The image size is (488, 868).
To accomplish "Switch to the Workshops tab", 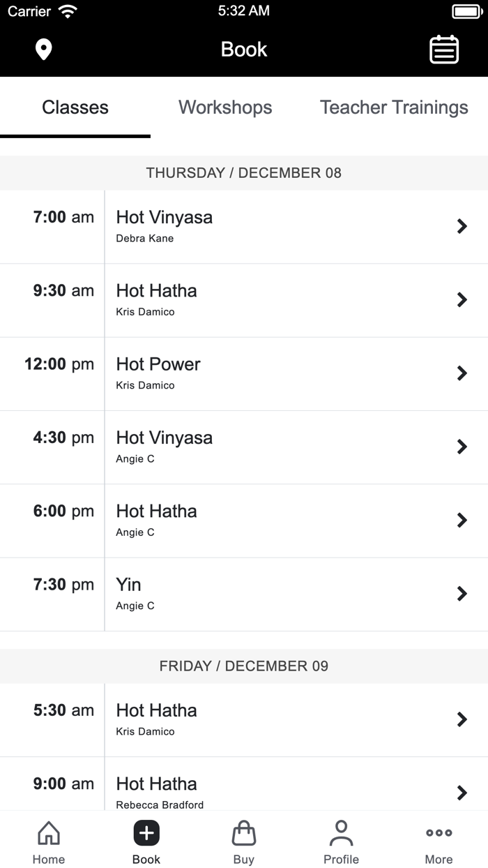I will 225,107.
